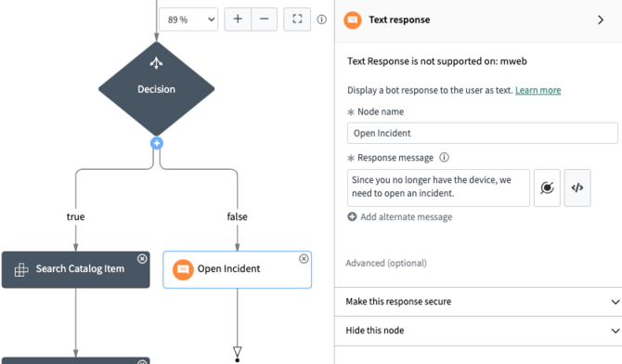This screenshot has width=622, height=364.
Task: Delete the Open Incident node
Action: click(304, 259)
